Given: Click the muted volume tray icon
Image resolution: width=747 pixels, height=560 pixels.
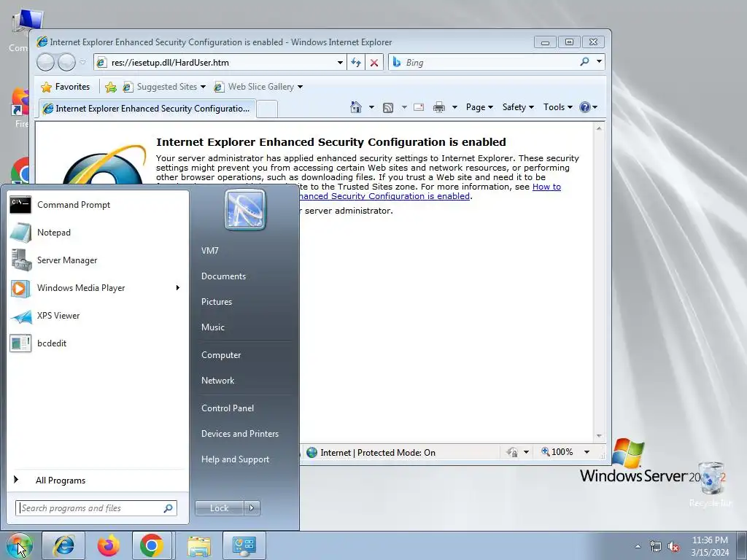Looking at the screenshot, I should 673,546.
